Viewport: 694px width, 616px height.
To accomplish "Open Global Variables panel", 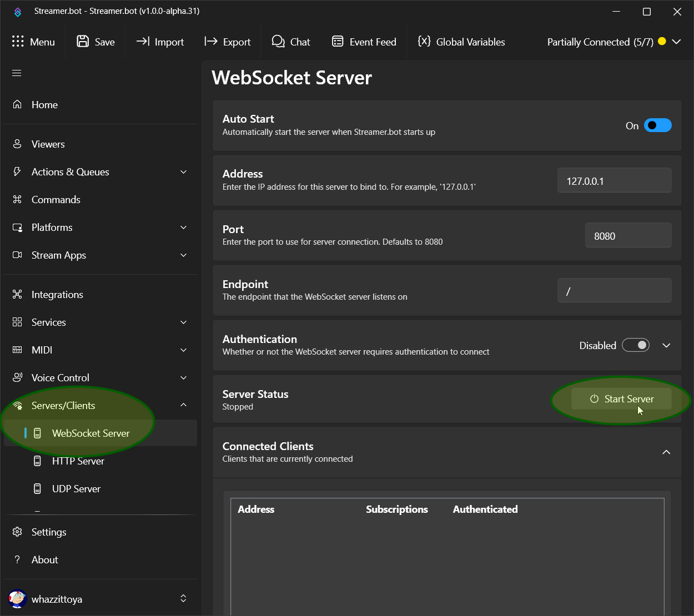I will [461, 42].
